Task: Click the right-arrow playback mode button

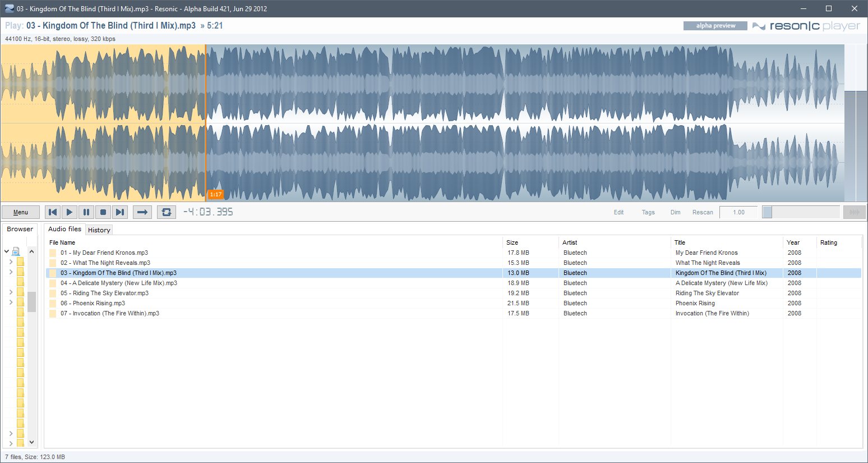Action: (x=142, y=212)
